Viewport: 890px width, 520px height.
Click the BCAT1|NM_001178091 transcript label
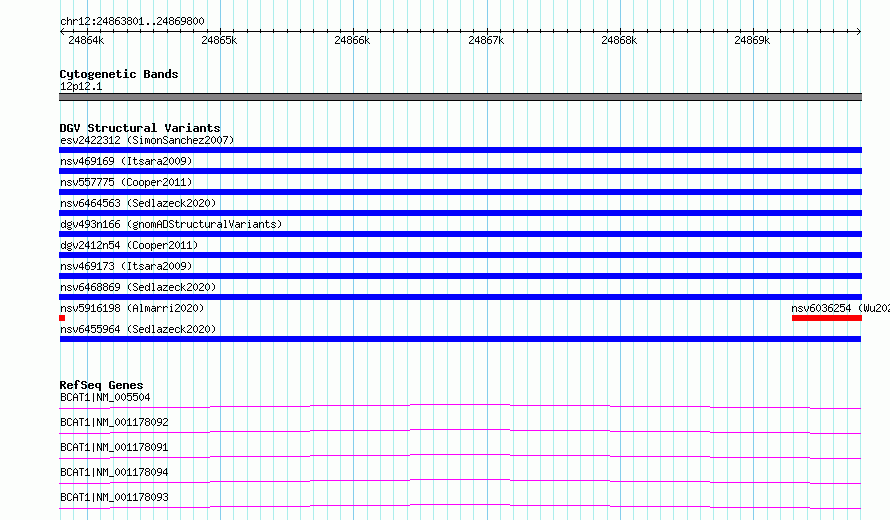(114, 447)
